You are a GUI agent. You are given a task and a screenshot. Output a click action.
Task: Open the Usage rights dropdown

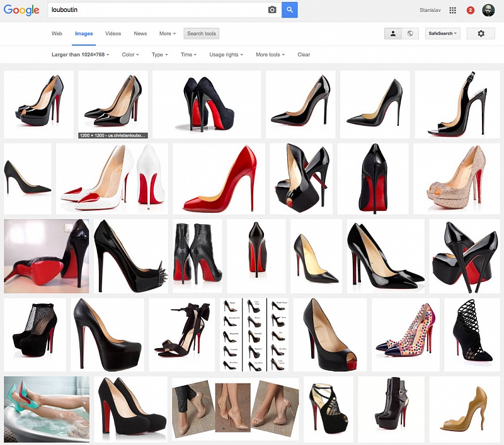click(226, 55)
